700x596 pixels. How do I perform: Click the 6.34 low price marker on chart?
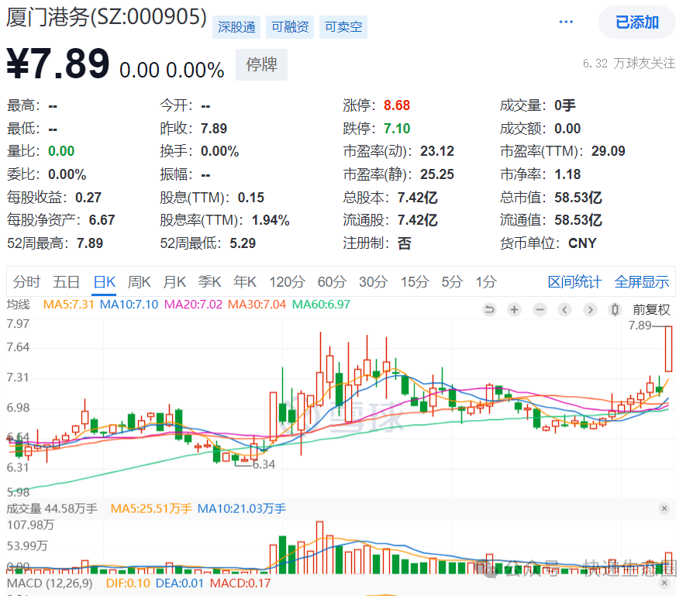(x=264, y=465)
